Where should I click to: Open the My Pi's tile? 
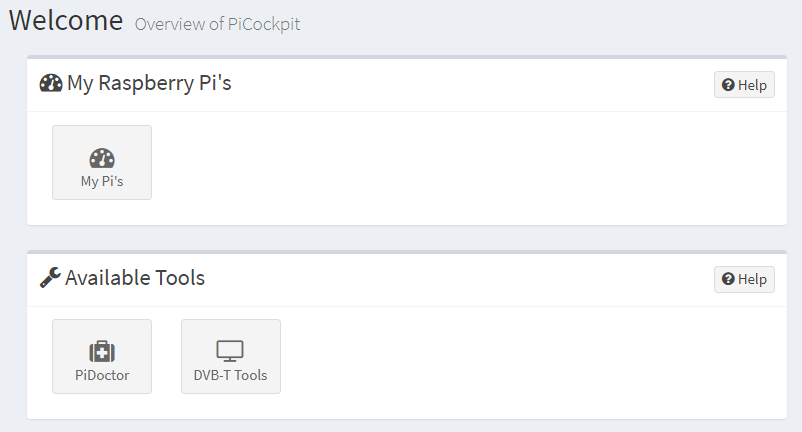[x=102, y=163]
